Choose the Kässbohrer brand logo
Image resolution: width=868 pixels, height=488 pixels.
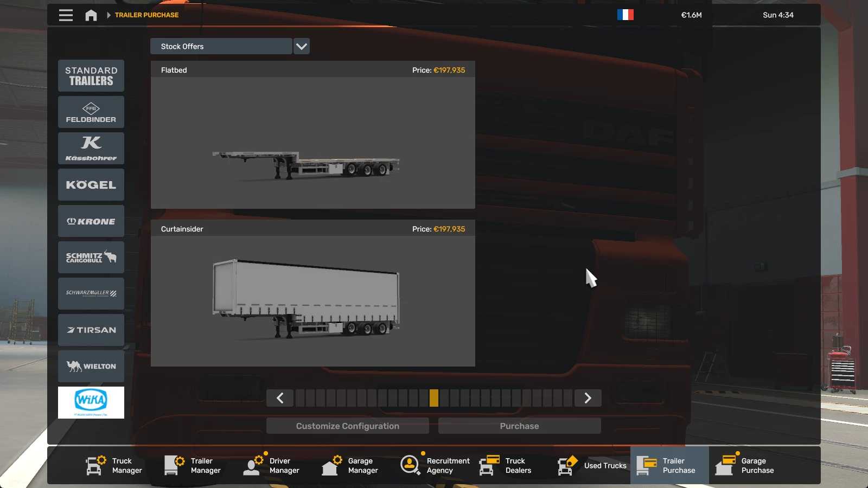coord(91,149)
